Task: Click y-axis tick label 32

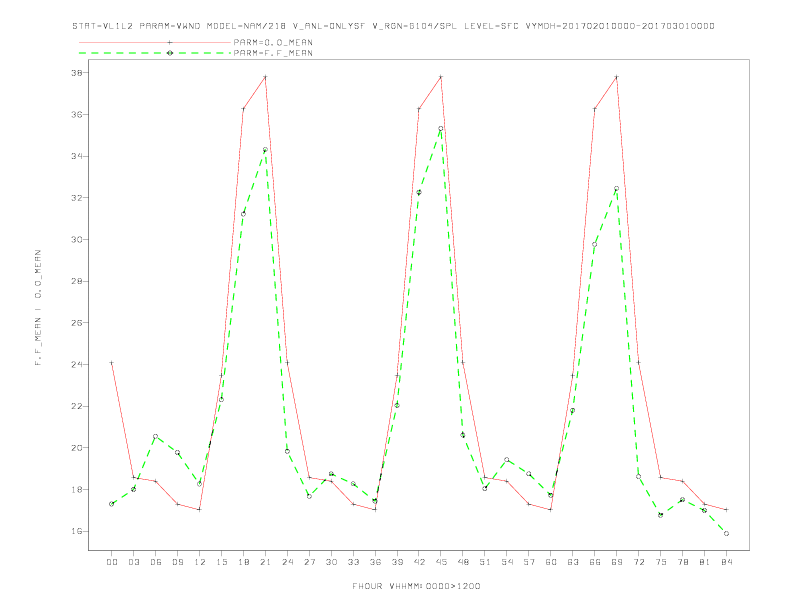Action: (77, 198)
